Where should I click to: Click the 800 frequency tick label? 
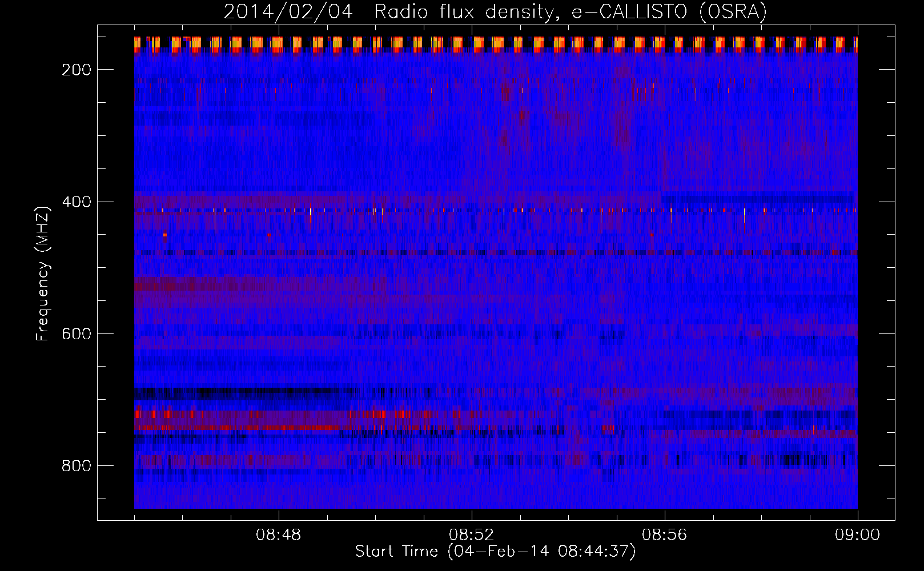pos(77,466)
